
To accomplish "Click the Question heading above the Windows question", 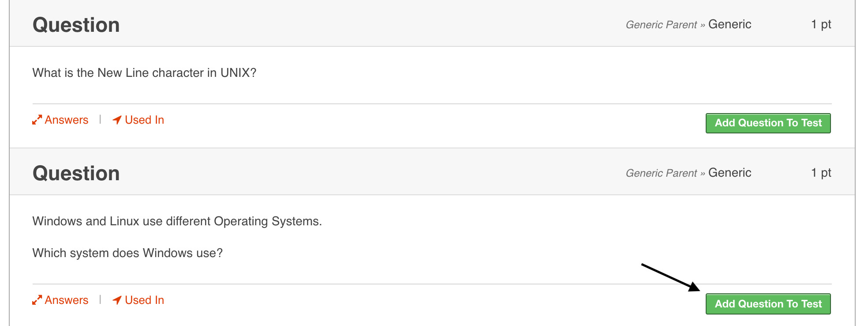I will (76, 173).
